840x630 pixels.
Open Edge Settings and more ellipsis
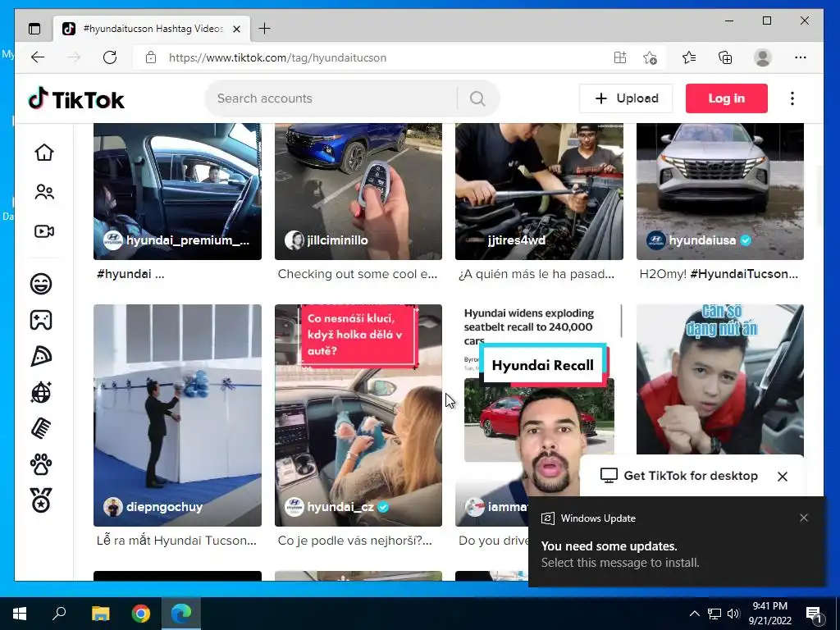[x=801, y=57]
